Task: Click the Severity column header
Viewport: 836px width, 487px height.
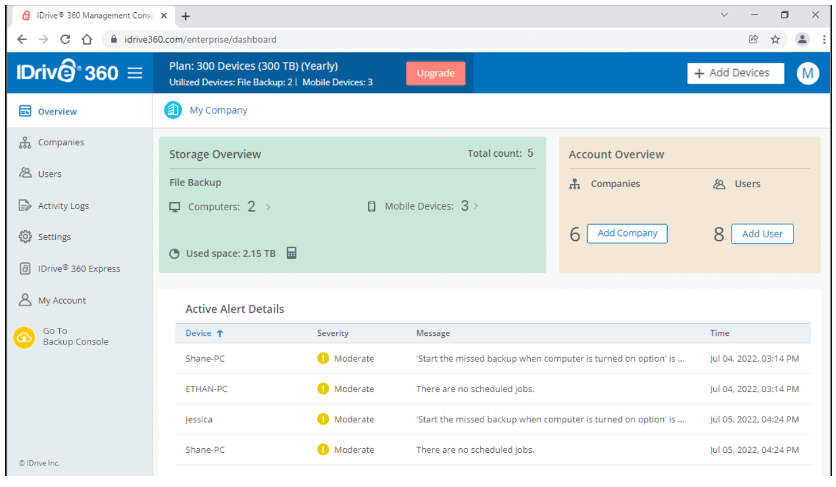Action: tap(333, 333)
